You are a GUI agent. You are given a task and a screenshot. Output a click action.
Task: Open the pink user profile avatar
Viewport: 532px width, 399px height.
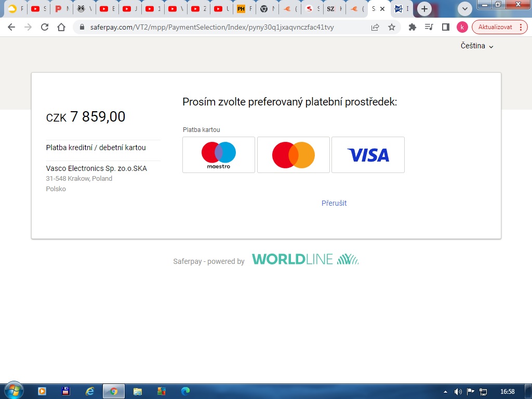(462, 27)
